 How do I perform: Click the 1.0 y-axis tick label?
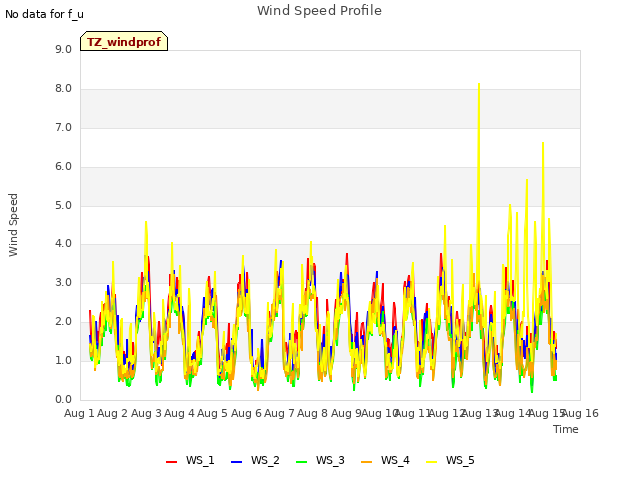coord(63,360)
